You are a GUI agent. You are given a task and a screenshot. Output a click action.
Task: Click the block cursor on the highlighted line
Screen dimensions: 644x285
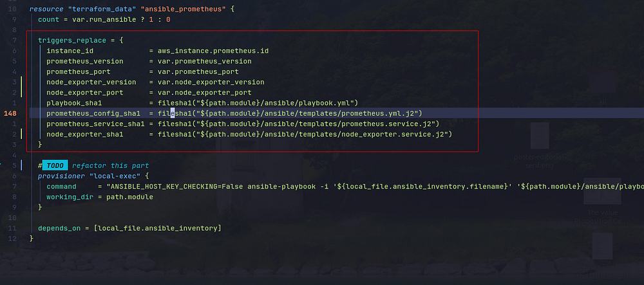pos(173,113)
